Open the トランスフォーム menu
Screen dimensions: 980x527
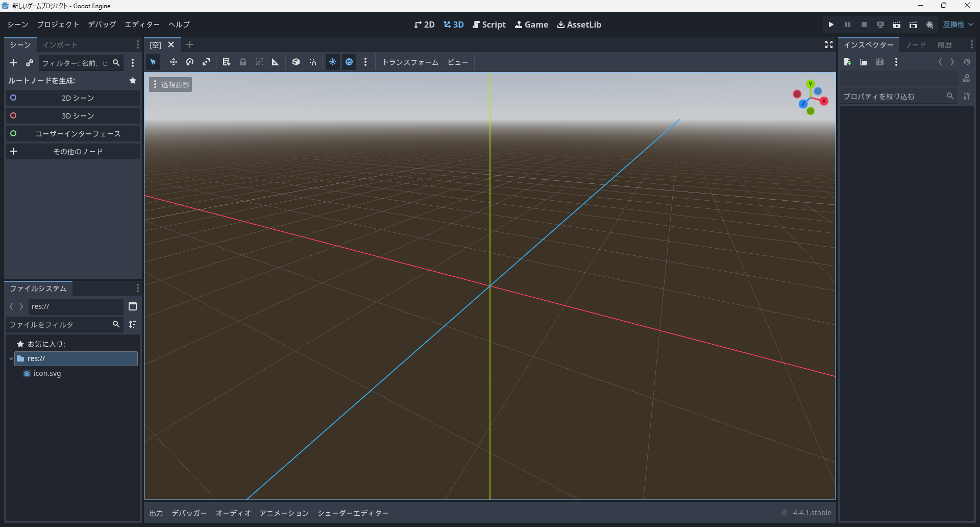pyautogui.click(x=410, y=62)
